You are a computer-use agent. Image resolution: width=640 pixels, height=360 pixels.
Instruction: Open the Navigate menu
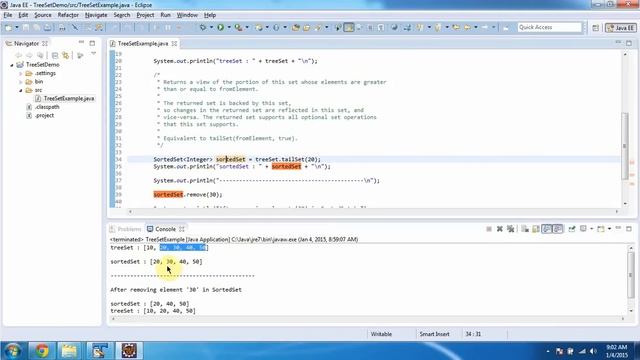tap(96, 15)
